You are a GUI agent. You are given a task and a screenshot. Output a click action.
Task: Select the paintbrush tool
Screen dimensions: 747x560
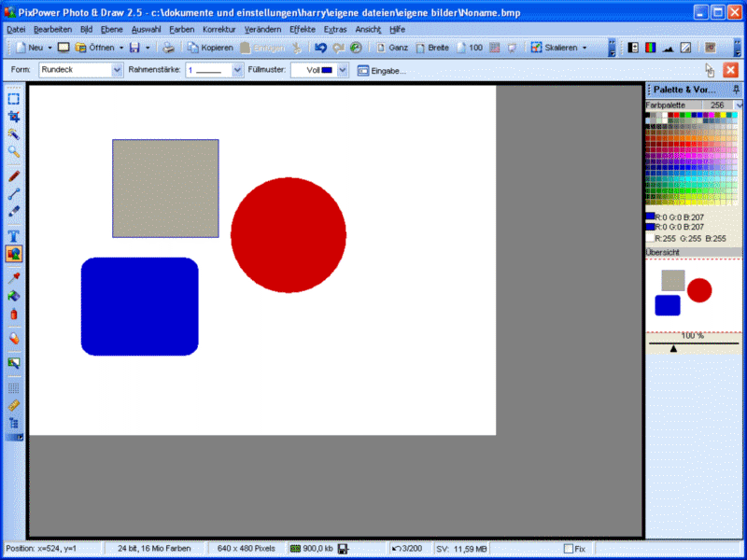[14, 211]
